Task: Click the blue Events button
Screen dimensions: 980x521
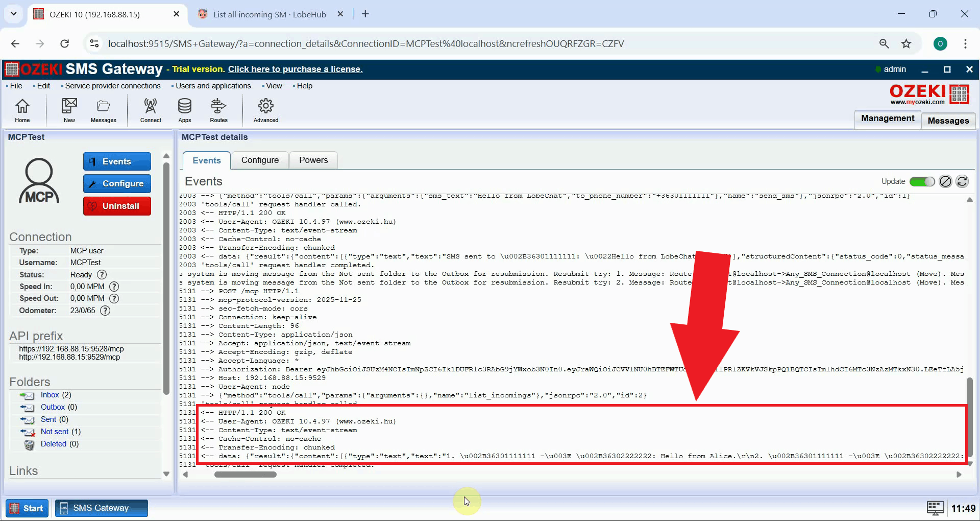Action: [117, 161]
